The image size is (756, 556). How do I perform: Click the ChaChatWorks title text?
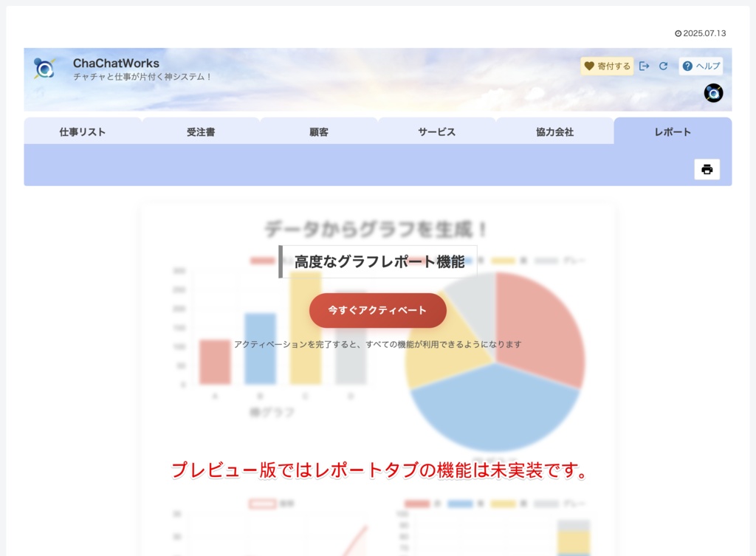pos(116,63)
